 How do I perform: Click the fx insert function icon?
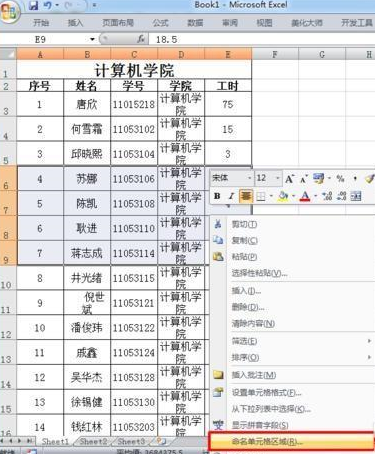click(141, 39)
